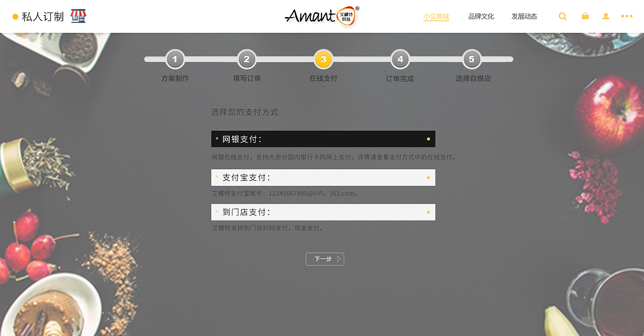The image size is (644, 336).
Task: Click the user account icon
Action: [x=605, y=16]
